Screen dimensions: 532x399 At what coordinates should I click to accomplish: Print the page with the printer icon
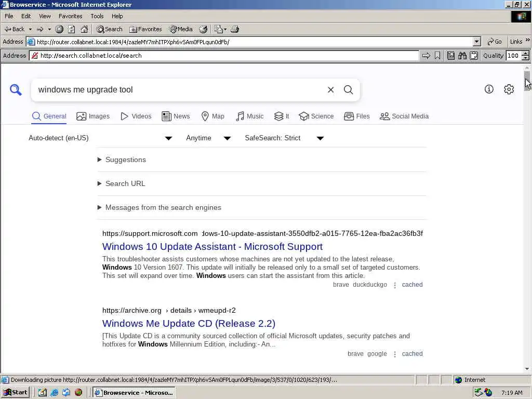pyautogui.click(x=235, y=29)
